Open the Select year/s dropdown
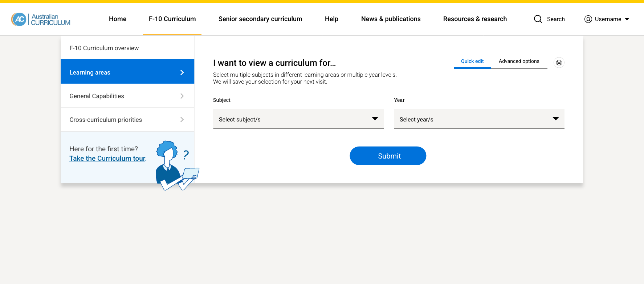Screen dimensions: 644x284 pos(479,119)
